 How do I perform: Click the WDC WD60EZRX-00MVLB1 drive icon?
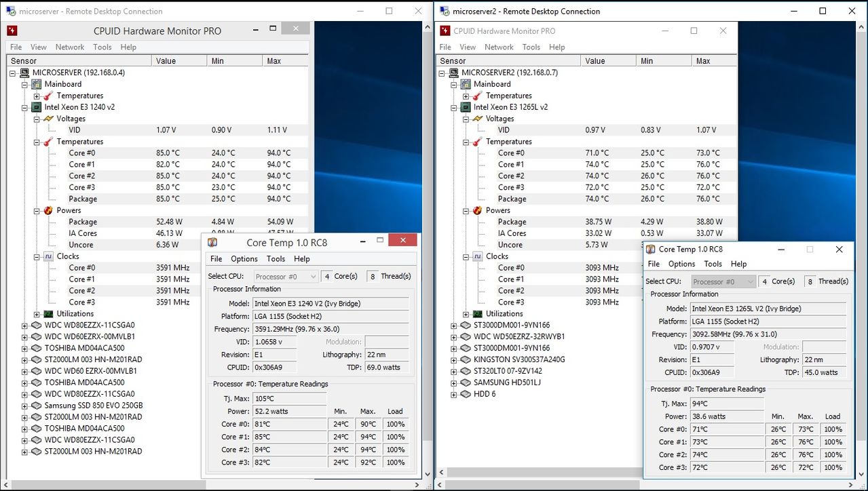[x=37, y=336]
